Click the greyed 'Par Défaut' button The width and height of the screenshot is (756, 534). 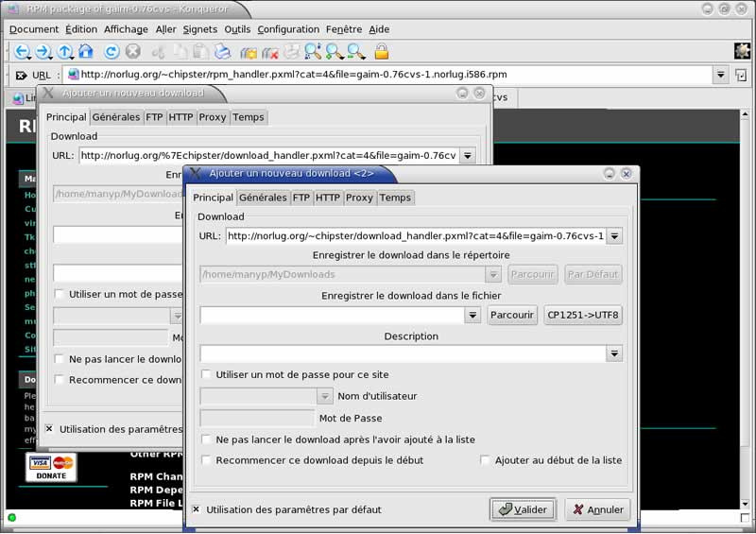(x=593, y=274)
